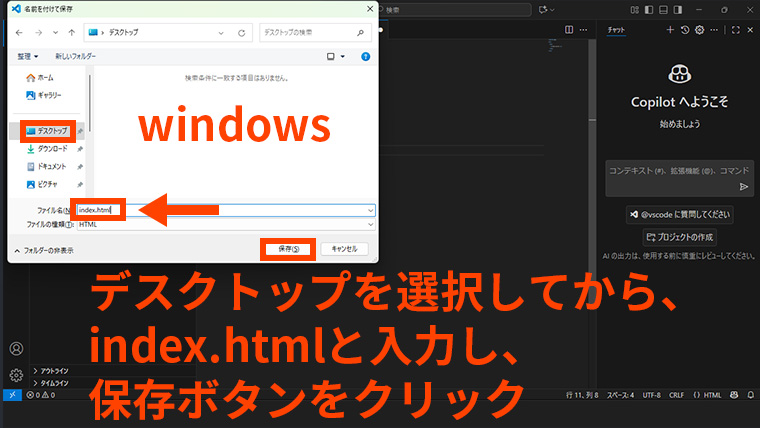Start a new chat with plus icon
This screenshot has width=760, height=428.
click(x=672, y=30)
